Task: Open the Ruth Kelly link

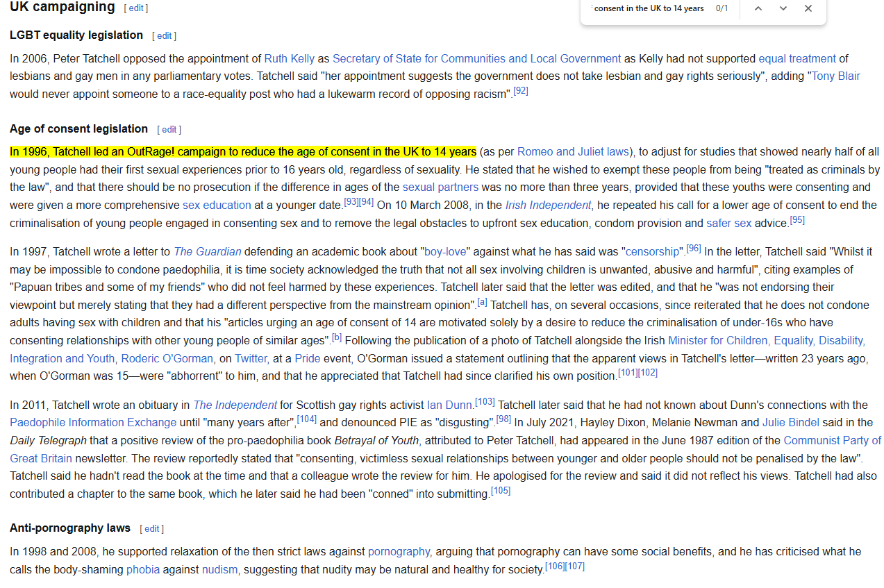Action: pyautogui.click(x=290, y=59)
